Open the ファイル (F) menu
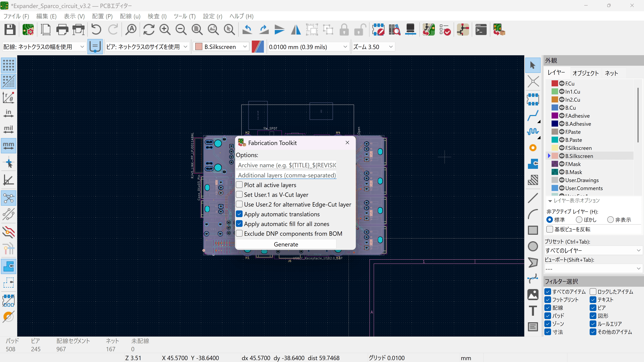 tap(16, 16)
